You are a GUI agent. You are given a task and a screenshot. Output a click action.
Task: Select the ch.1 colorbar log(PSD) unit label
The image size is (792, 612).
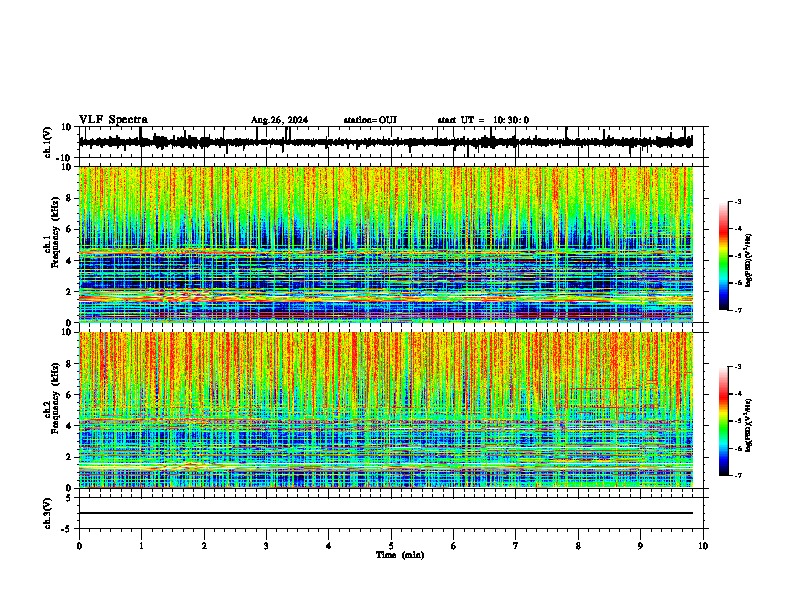pos(748,261)
